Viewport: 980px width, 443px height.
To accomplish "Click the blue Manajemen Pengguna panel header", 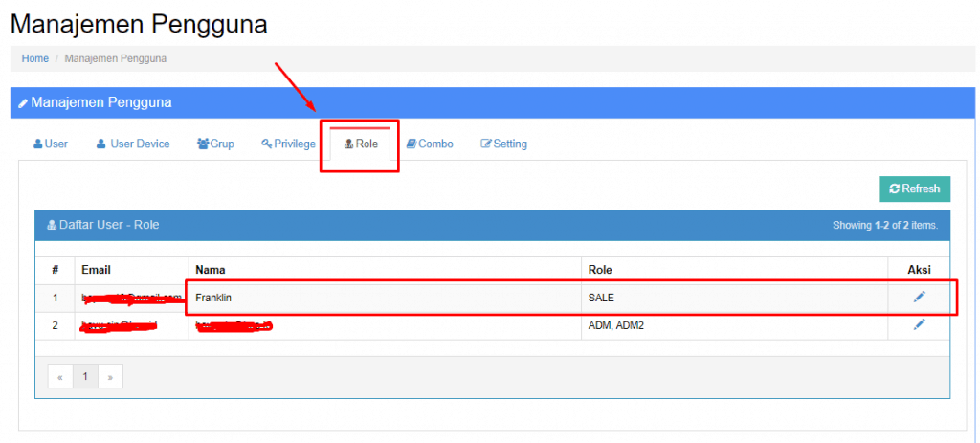I will tap(493, 102).
